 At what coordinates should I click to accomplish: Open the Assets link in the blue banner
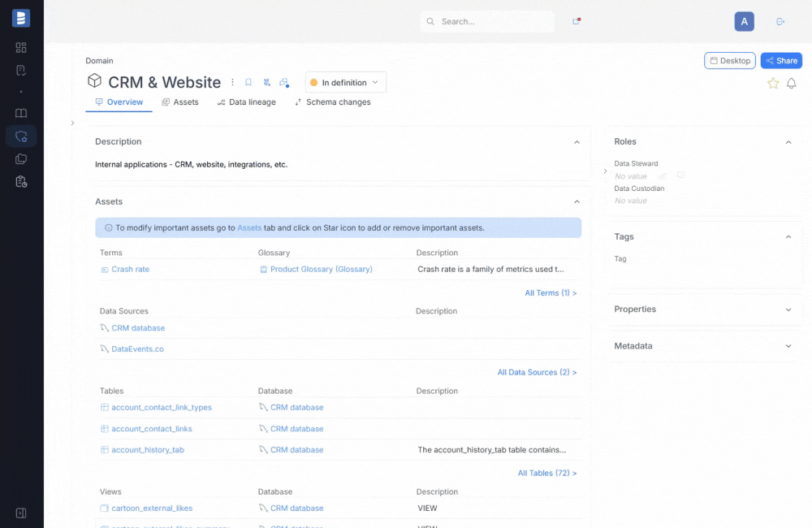click(x=249, y=228)
